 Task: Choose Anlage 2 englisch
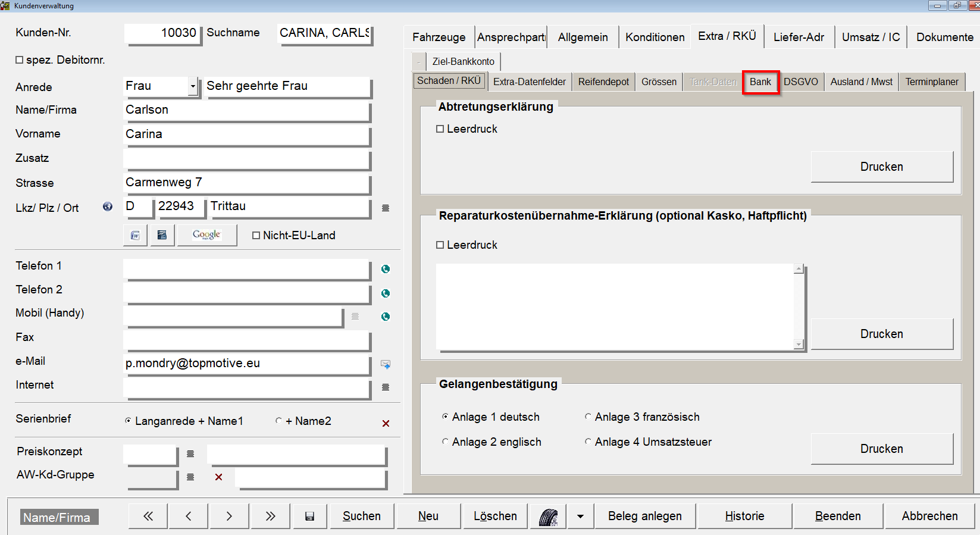pos(445,442)
